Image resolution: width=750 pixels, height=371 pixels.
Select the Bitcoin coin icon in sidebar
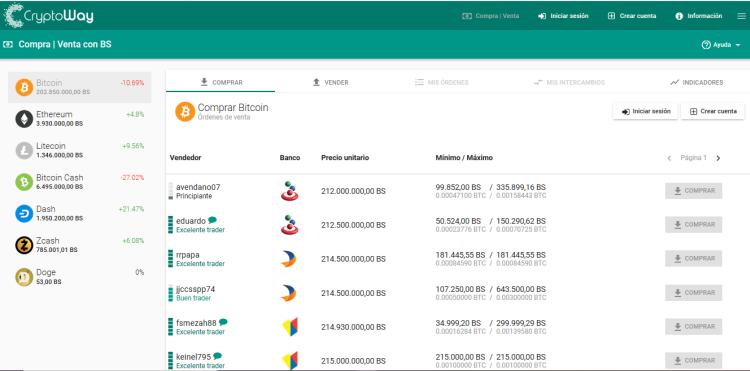coord(24,87)
